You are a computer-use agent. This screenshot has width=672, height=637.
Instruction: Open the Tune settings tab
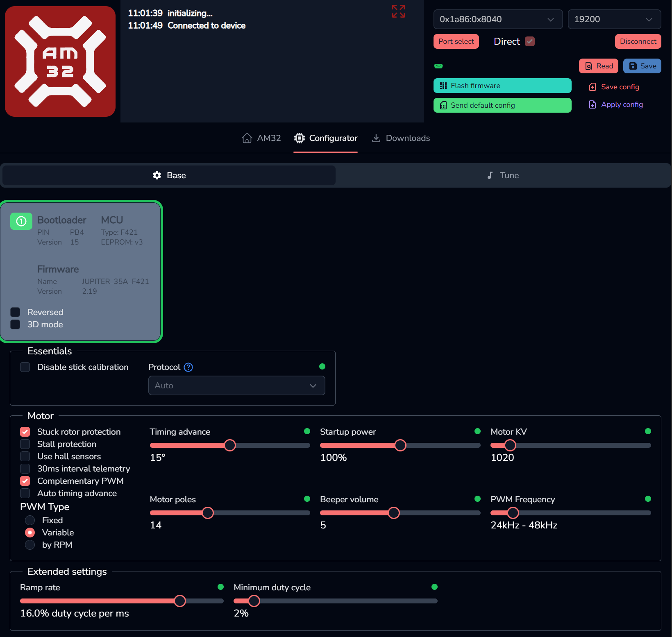point(503,175)
